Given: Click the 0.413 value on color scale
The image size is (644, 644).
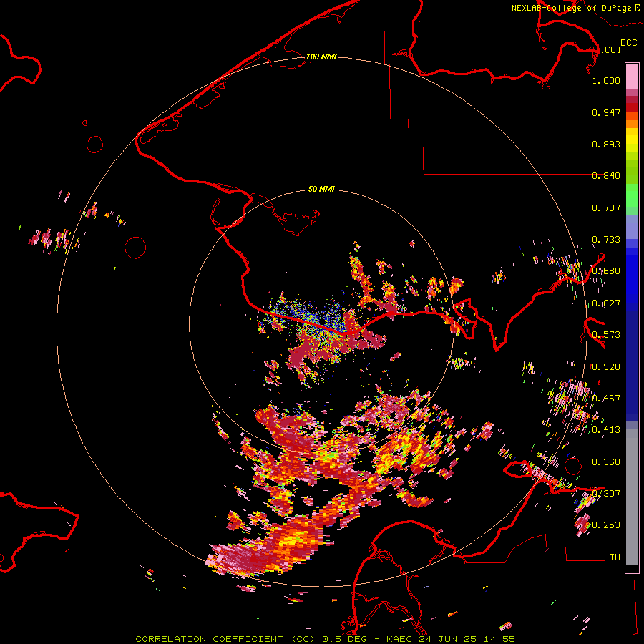Looking at the screenshot, I should coord(606,430).
